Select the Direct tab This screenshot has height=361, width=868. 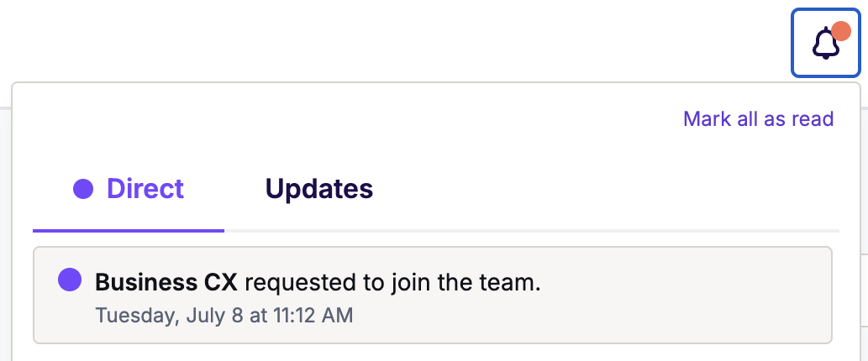pos(129,190)
